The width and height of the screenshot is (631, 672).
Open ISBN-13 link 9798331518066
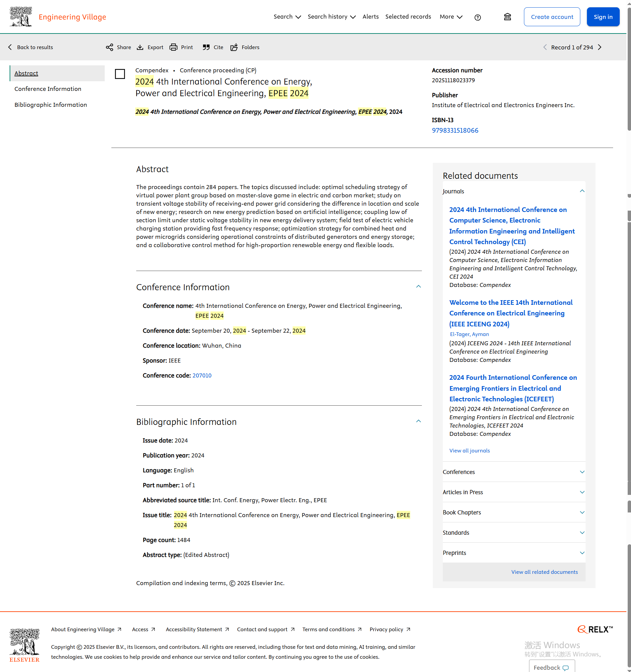(455, 130)
